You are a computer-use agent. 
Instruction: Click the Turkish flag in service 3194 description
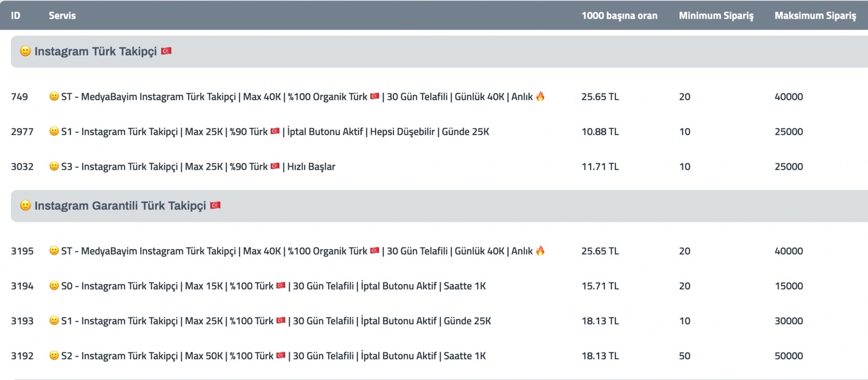[281, 285]
